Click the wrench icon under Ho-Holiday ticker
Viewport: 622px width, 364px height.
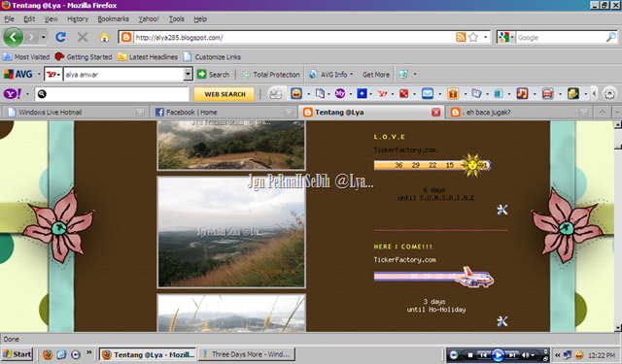pos(502,321)
